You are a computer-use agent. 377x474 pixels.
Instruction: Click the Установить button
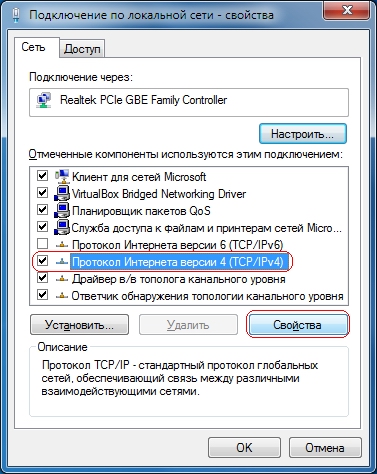click(79, 325)
